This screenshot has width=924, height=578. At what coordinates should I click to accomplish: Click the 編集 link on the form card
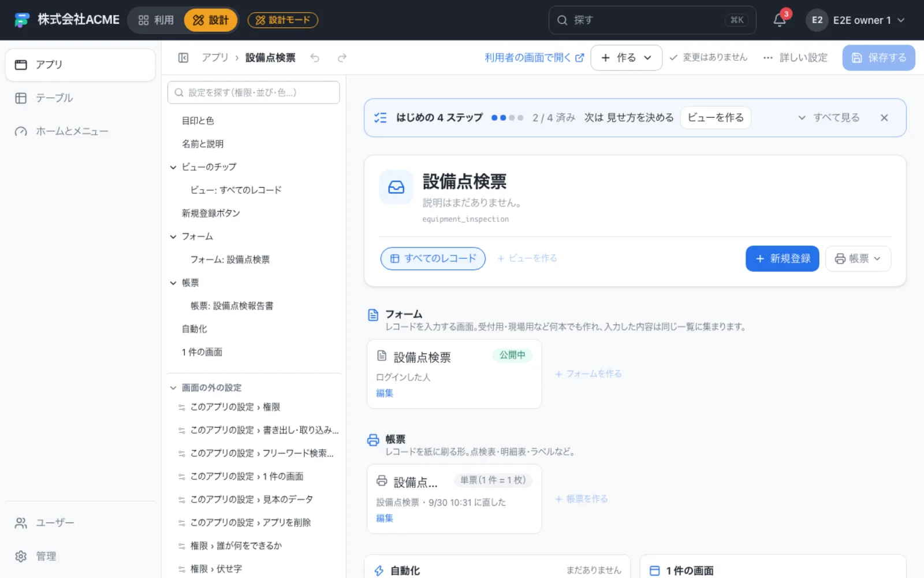coord(385,394)
